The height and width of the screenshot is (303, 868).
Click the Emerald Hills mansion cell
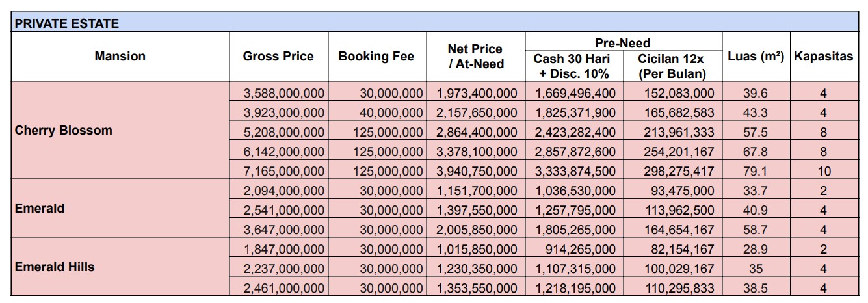pos(120,267)
